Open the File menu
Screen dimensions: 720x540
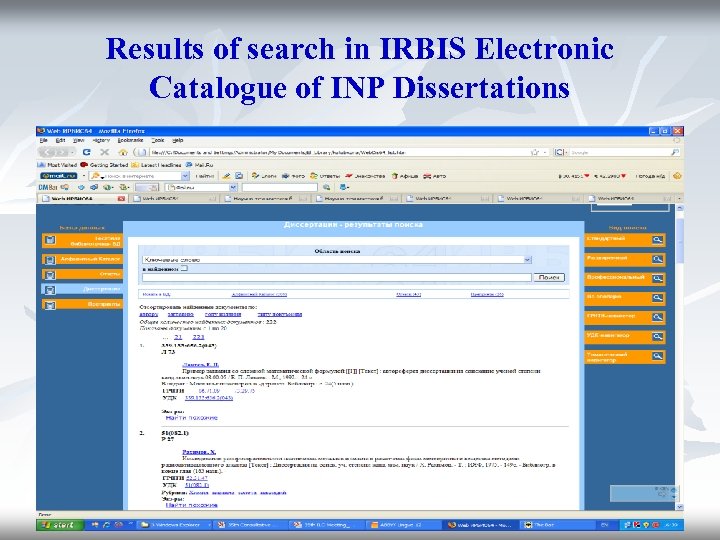click(x=44, y=141)
